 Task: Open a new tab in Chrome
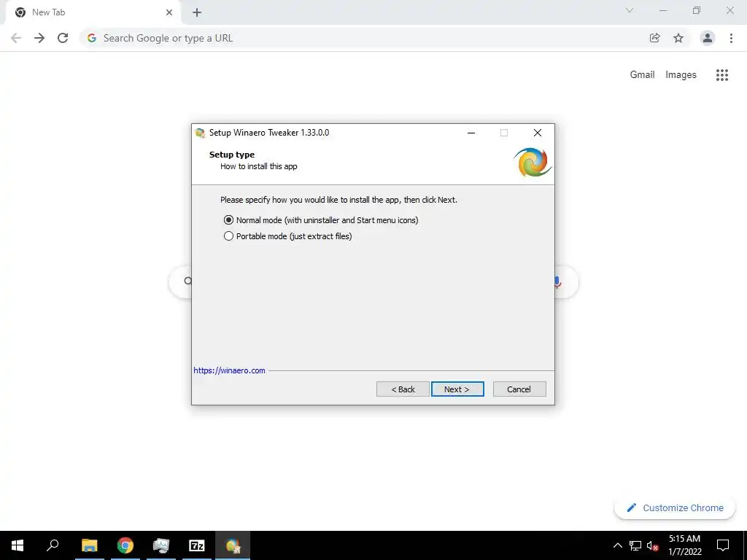(197, 12)
